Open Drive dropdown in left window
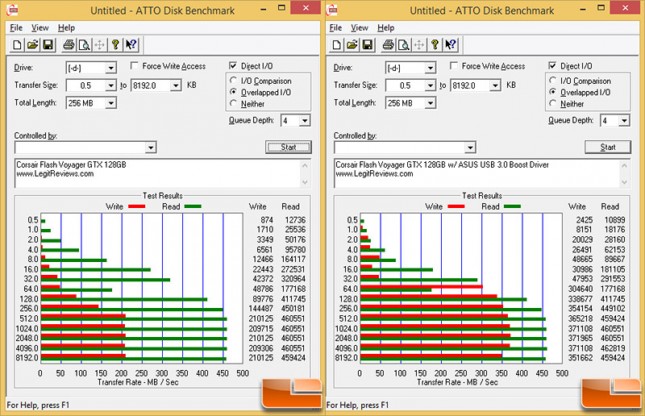This screenshot has height=416, width=645. pyautogui.click(x=111, y=68)
